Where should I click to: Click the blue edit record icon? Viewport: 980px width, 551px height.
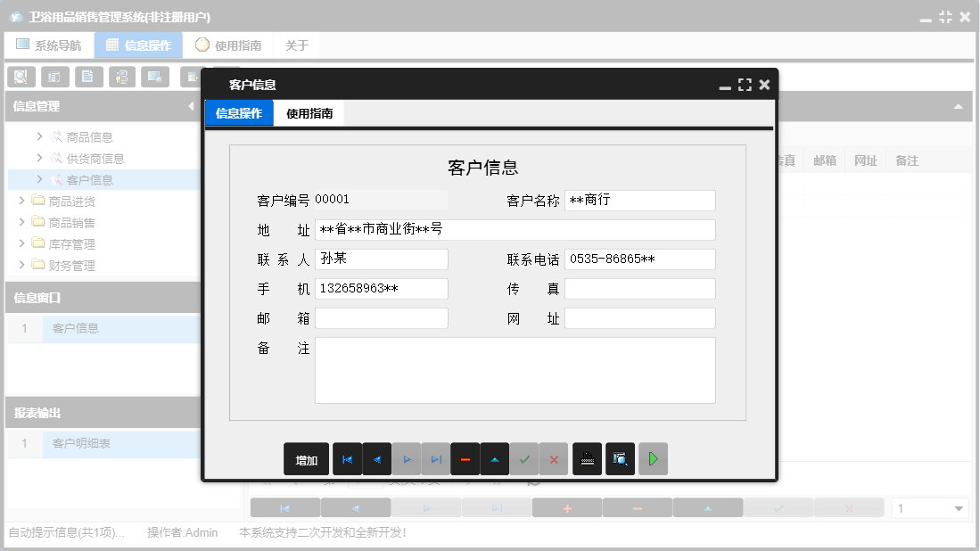495,458
